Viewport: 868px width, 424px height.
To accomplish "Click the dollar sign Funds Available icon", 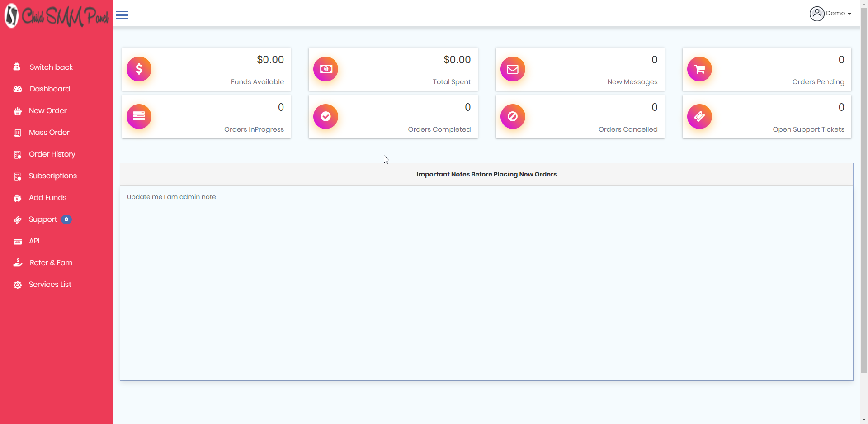I will [x=139, y=69].
